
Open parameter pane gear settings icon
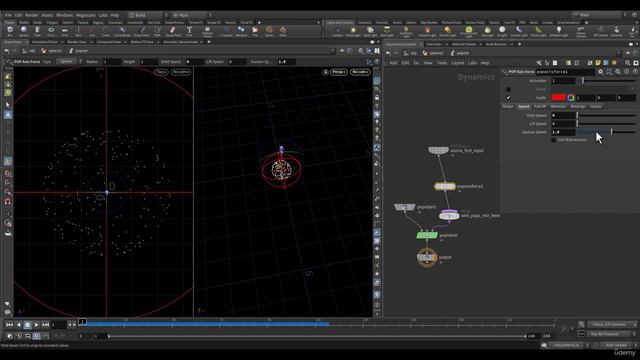point(600,71)
